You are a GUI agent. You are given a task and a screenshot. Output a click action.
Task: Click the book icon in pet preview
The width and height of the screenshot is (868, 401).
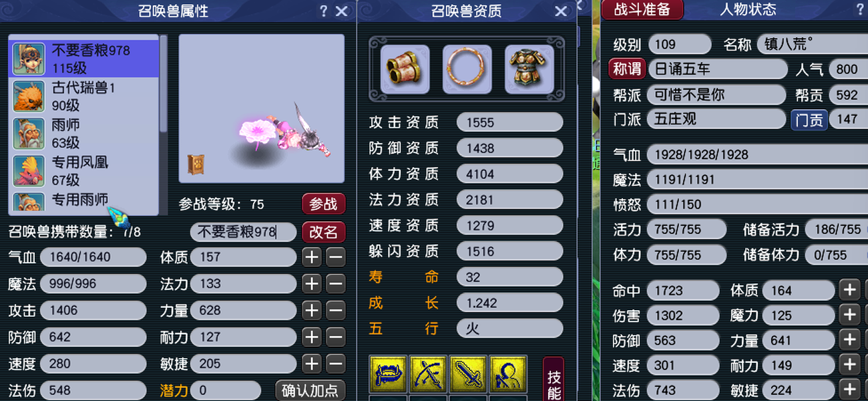point(196,164)
